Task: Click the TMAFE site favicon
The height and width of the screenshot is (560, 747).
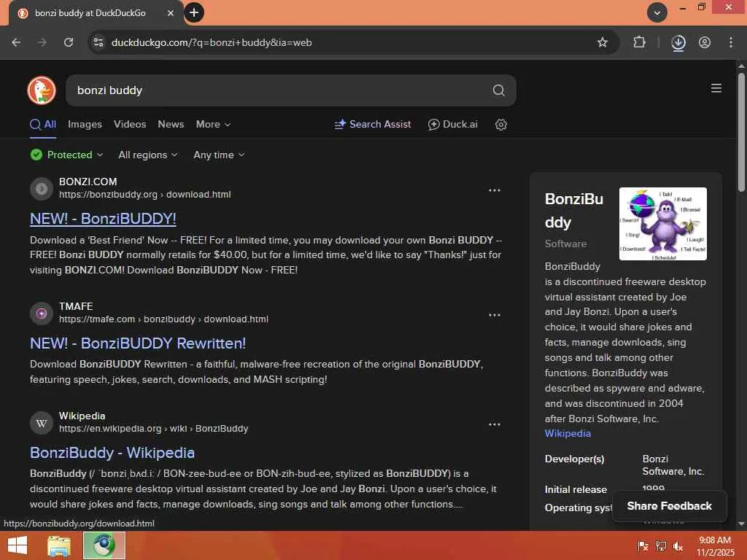Action: [x=42, y=314]
